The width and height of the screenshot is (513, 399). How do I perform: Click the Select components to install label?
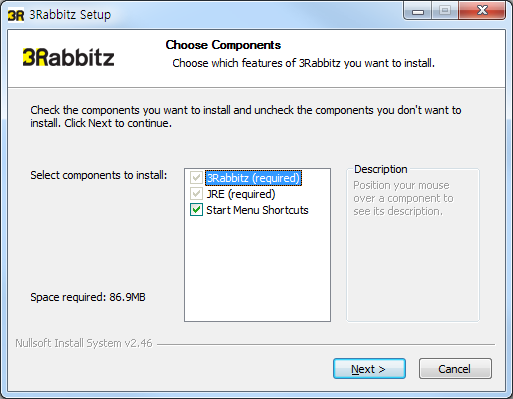tap(99, 175)
